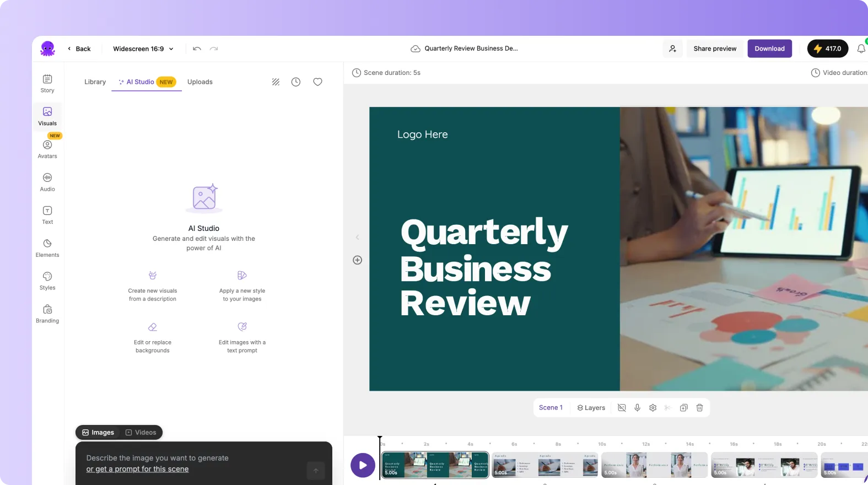Click the purple octopus logo icon
The image size is (868, 485).
47,48
